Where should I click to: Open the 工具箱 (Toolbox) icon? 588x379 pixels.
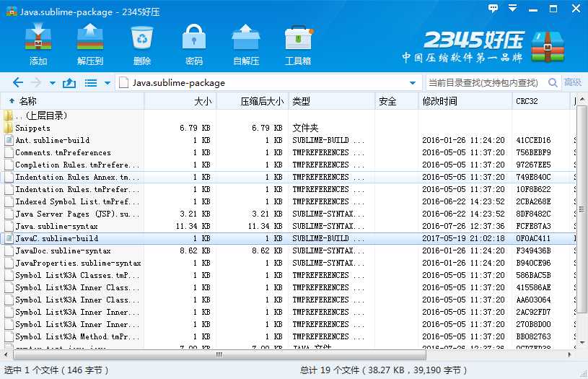click(x=299, y=38)
